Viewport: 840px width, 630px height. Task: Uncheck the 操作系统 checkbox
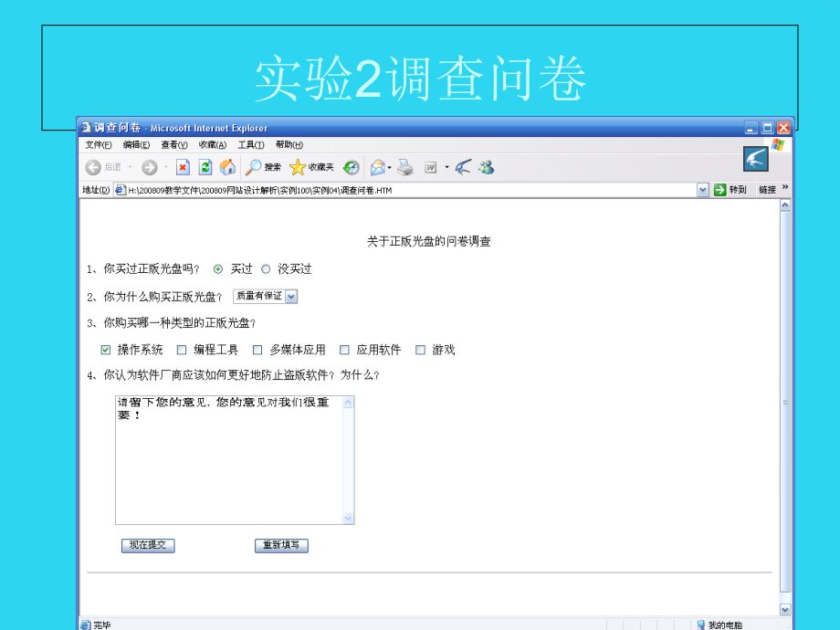[106, 350]
